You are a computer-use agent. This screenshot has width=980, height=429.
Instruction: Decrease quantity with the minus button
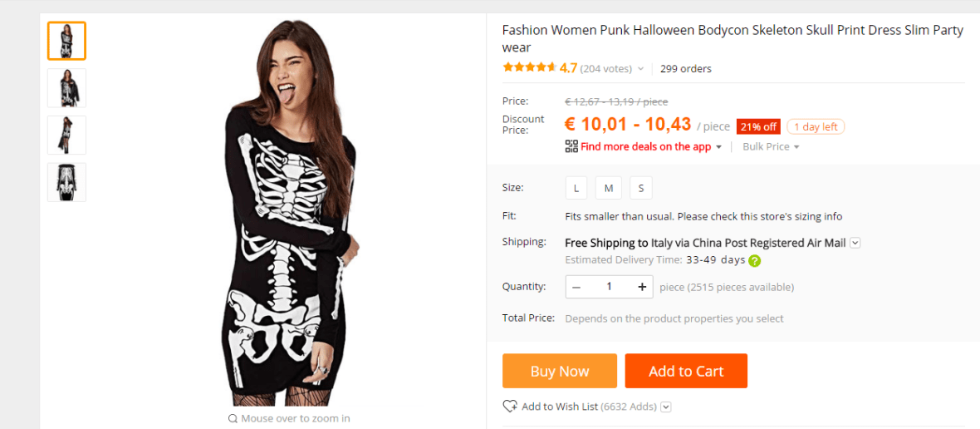[576, 287]
